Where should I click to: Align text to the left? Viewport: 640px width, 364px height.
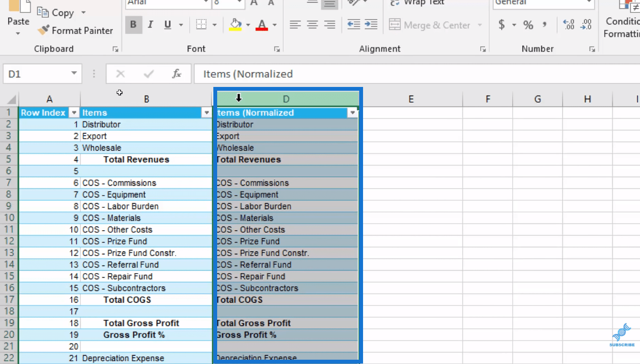[x=295, y=24]
